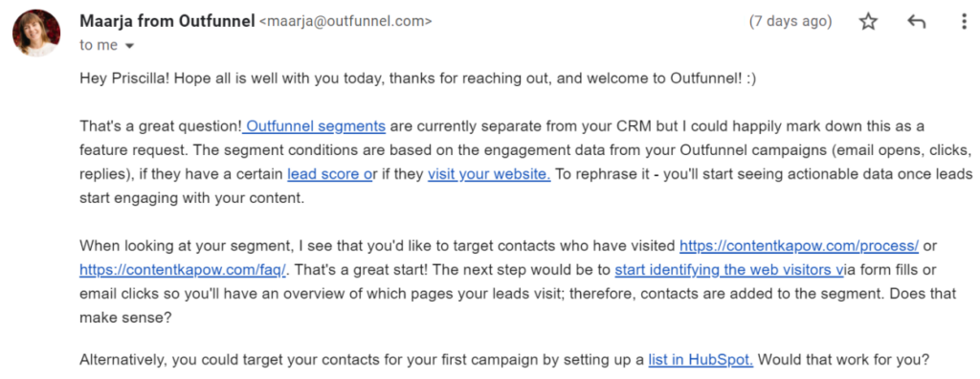Click sender name 'Maarja from Outfunnel'

(167, 21)
